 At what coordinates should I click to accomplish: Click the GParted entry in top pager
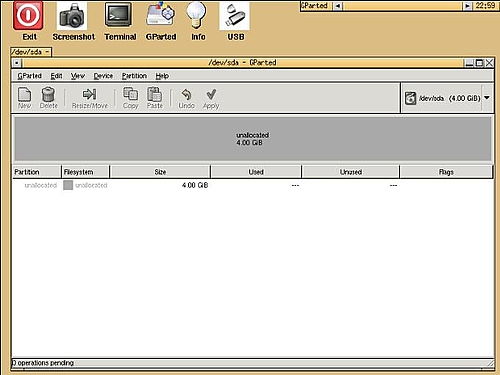coord(316,6)
